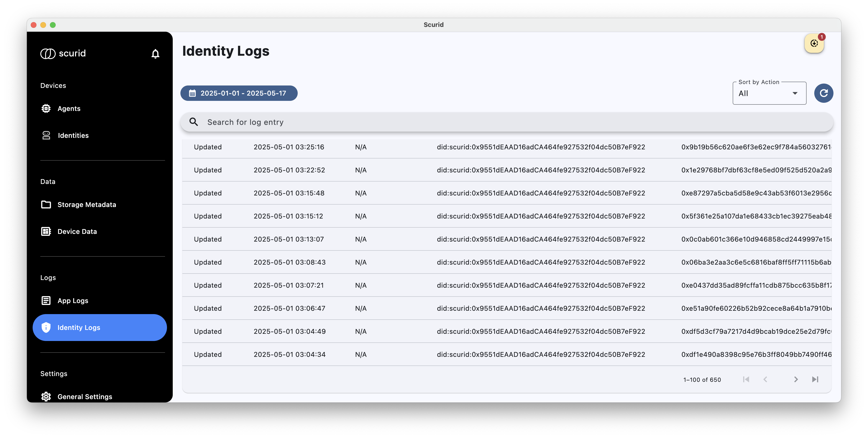Select the Identity Logs shield icon

click(x=46, y=327)
